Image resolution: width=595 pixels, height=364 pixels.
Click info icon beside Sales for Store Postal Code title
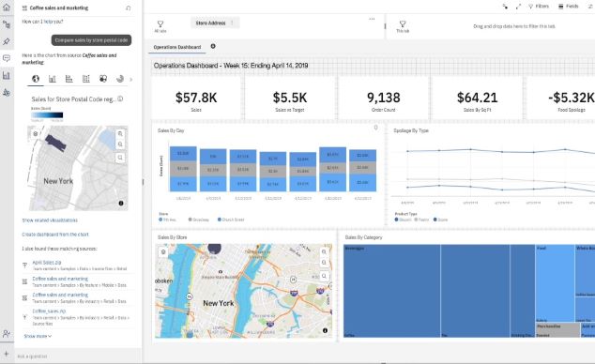click(120, 99)
